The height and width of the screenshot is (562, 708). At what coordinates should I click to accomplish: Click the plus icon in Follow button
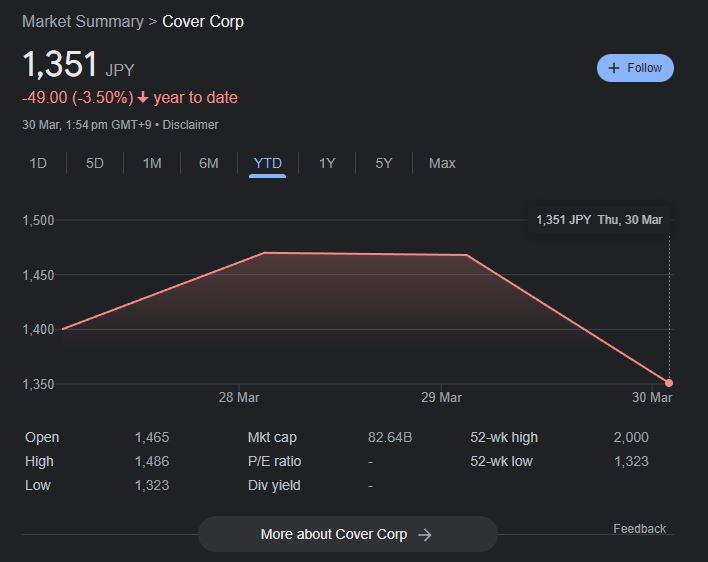click(614, 68)
